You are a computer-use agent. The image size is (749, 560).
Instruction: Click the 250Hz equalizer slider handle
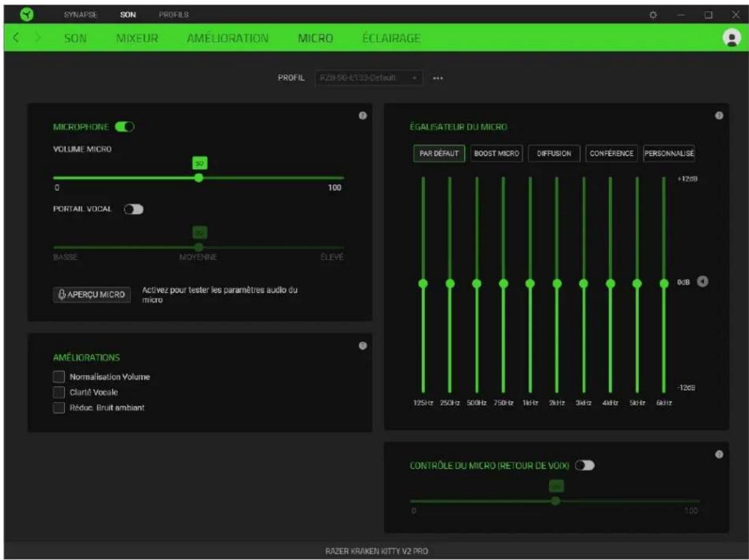point(450,283)
